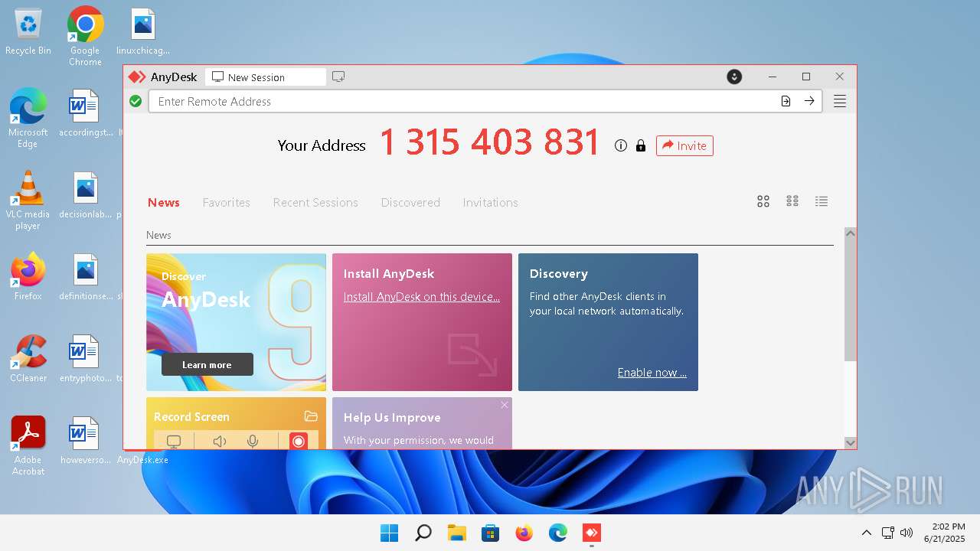
Task: Open the Recent Sessions tab
Action: pyautogui.click(x=315, y=202)
